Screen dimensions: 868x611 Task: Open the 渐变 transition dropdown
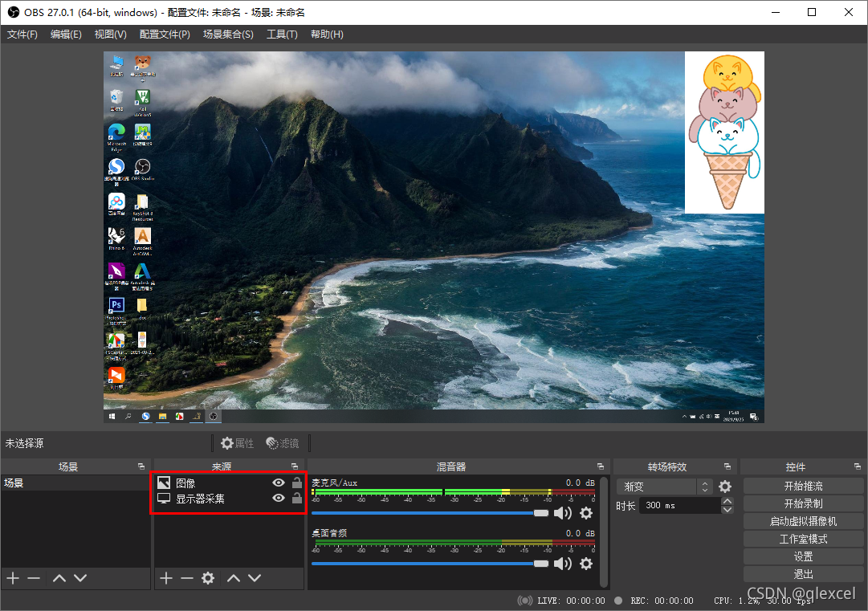(x=664, y=487)
